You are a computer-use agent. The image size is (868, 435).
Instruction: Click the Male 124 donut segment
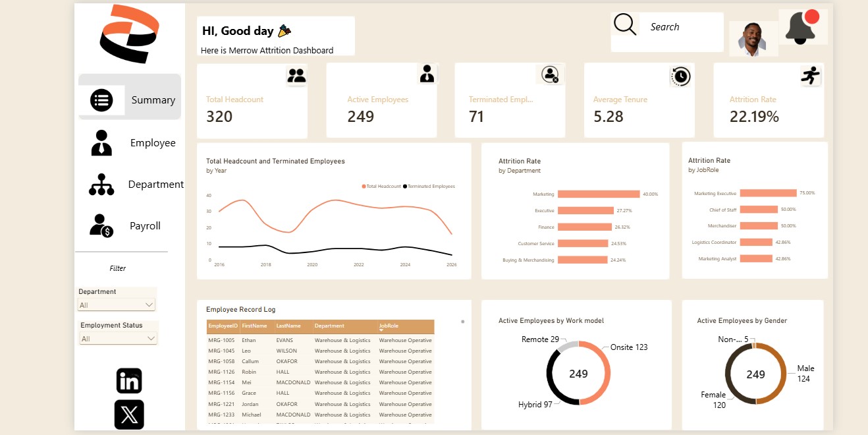tap(782, 372)
